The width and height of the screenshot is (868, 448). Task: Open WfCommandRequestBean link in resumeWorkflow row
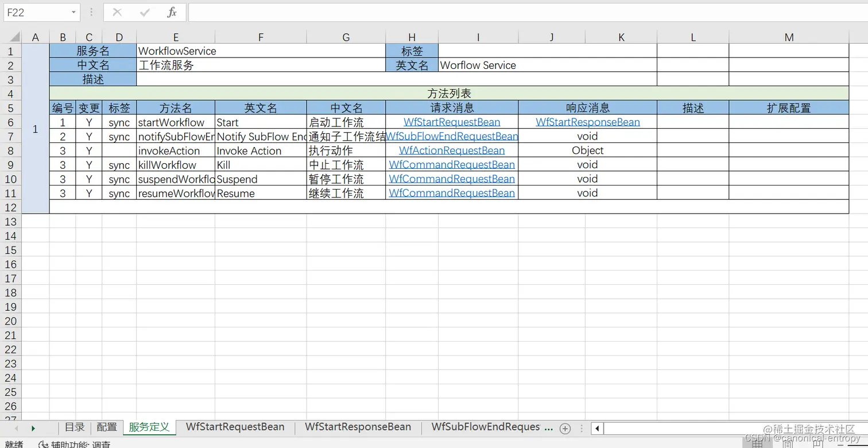452,193
